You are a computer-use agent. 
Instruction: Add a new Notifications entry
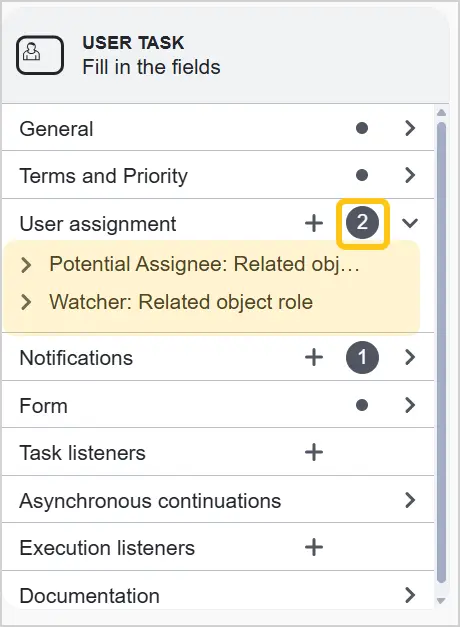[x=314, y=357]
